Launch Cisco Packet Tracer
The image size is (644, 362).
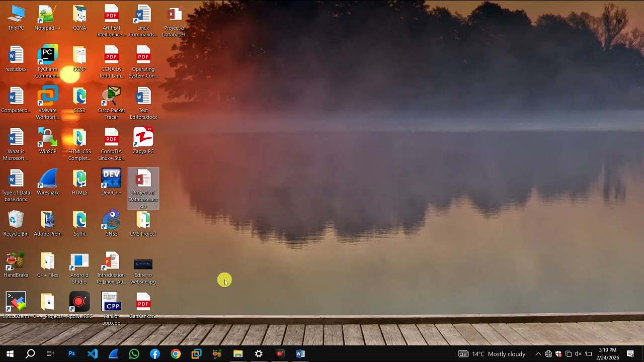[111, 104]
